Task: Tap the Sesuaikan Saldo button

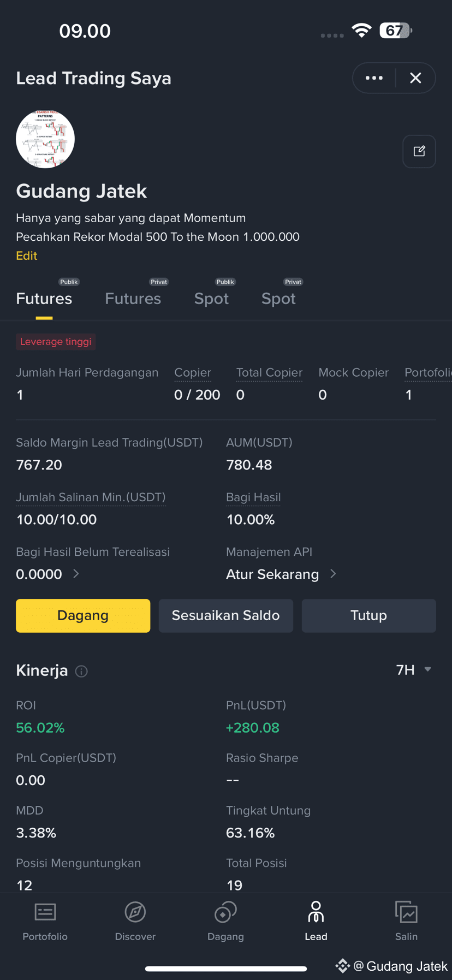Action: click(x=226, y=615)
